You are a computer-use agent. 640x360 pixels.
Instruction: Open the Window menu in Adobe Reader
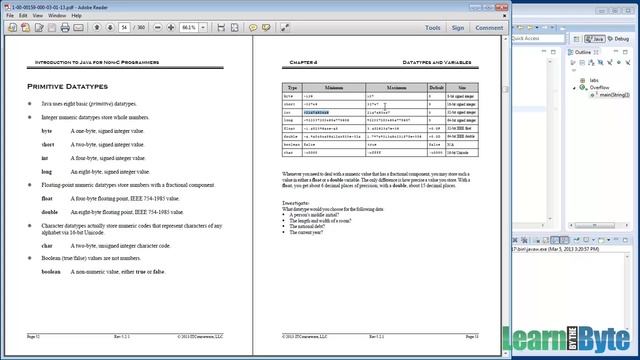pyautogui.click(x=57, y=16)
